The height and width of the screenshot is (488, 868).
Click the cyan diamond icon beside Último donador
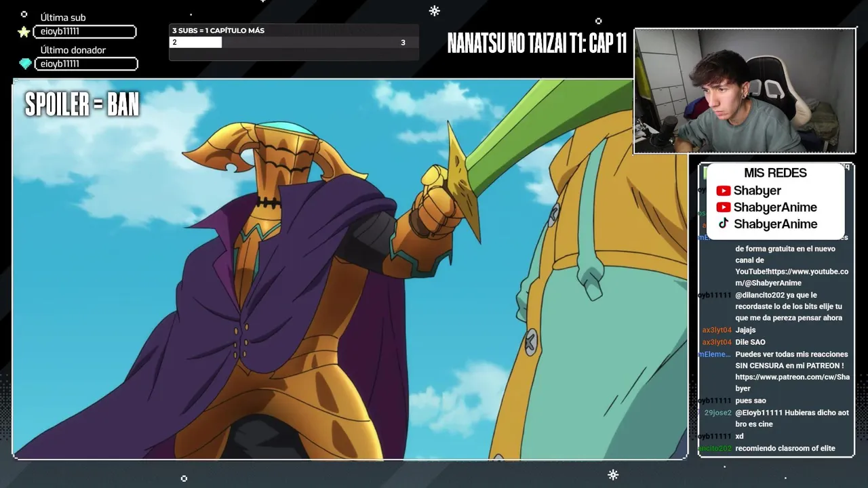point(25,64)
